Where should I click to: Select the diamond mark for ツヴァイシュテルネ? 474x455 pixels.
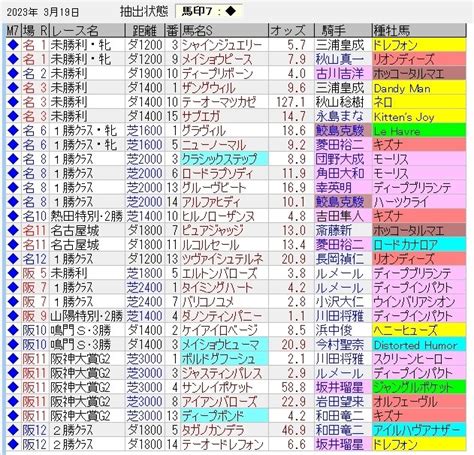tap(13, 259)
